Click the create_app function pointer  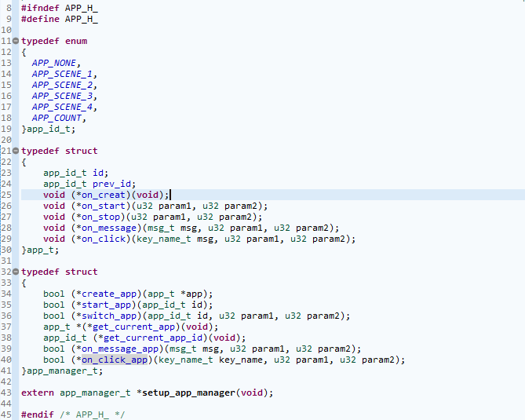(x=109, y=294)
